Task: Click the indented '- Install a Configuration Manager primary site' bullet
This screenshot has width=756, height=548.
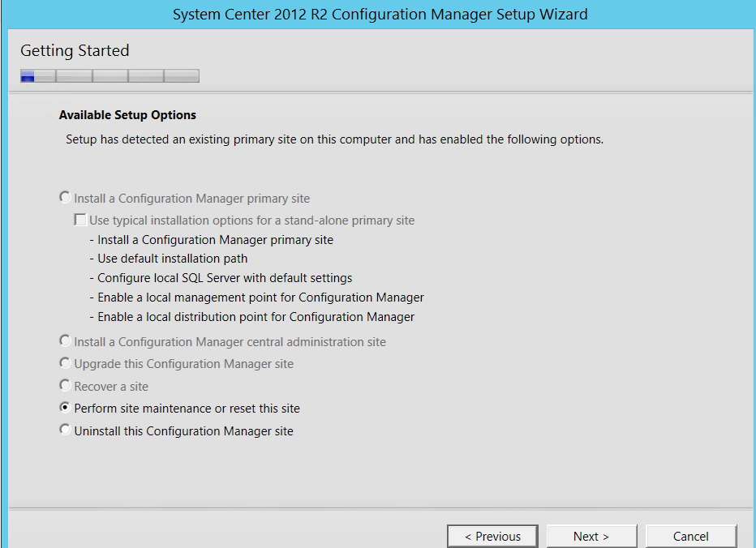Action: point(212,240)
